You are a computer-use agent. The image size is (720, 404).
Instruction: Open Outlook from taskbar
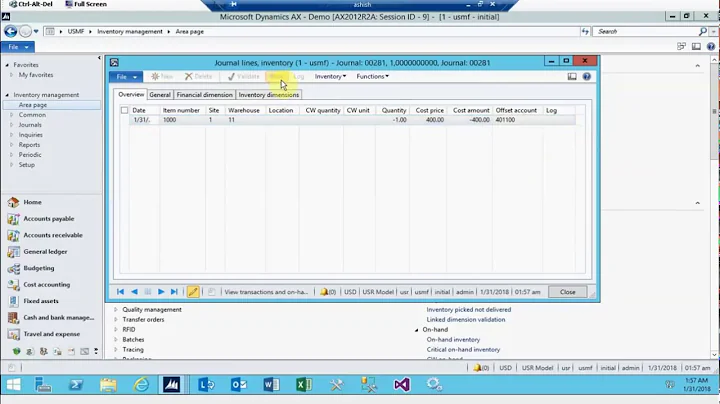point(239,385)
